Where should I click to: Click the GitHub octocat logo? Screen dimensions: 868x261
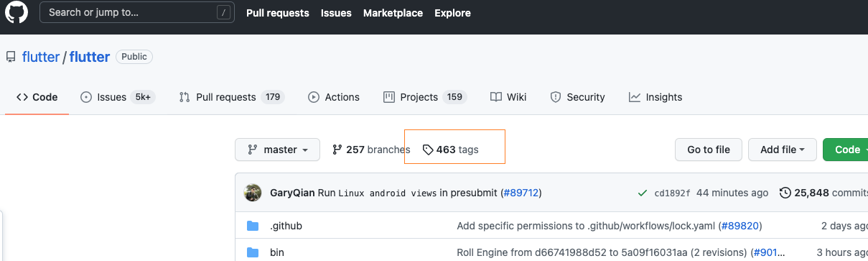pos(16,13)
